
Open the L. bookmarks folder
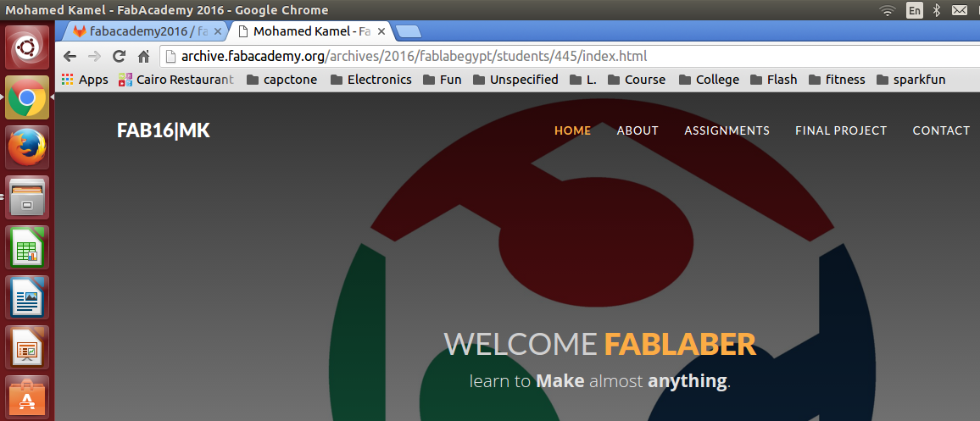coord(583,80)
